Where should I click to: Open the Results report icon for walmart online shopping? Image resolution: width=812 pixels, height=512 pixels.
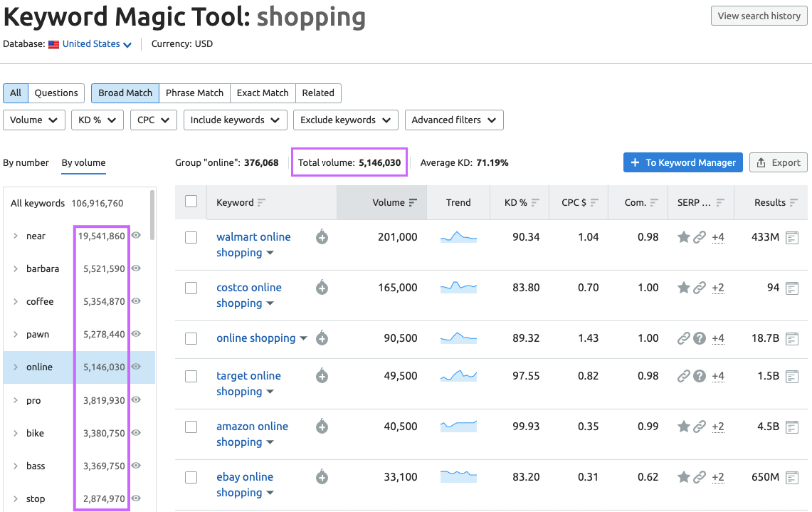[x=793, y=237]
